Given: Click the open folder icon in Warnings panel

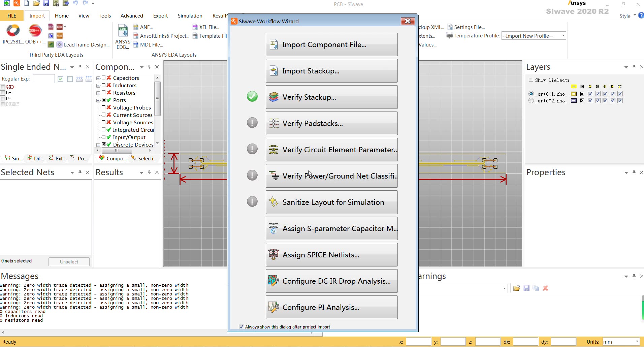Looking at the screenshot, I should click(517, 288).
